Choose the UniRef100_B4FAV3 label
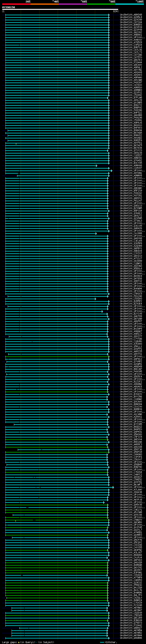The image size is (146, 644). 131,128
